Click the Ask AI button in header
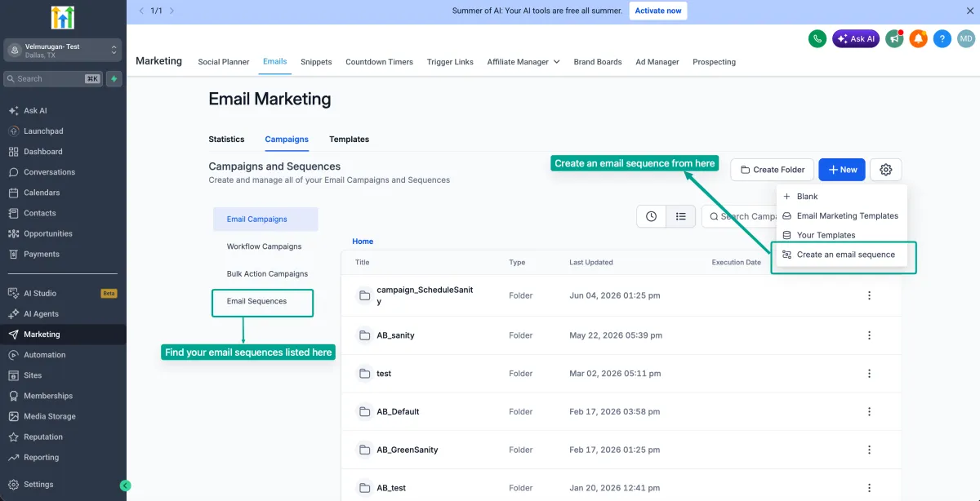This screenshot has height=501, width=980. tap(856, 38)
